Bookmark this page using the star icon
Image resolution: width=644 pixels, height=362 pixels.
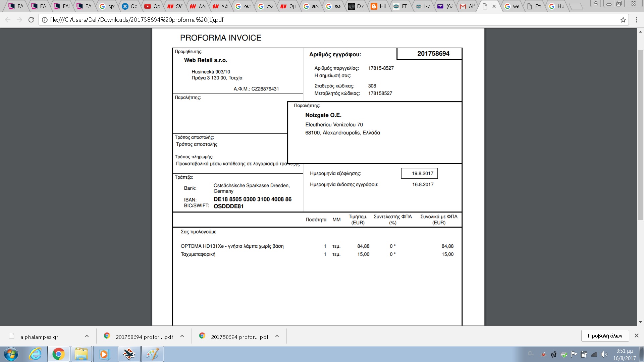pos(623,20)
